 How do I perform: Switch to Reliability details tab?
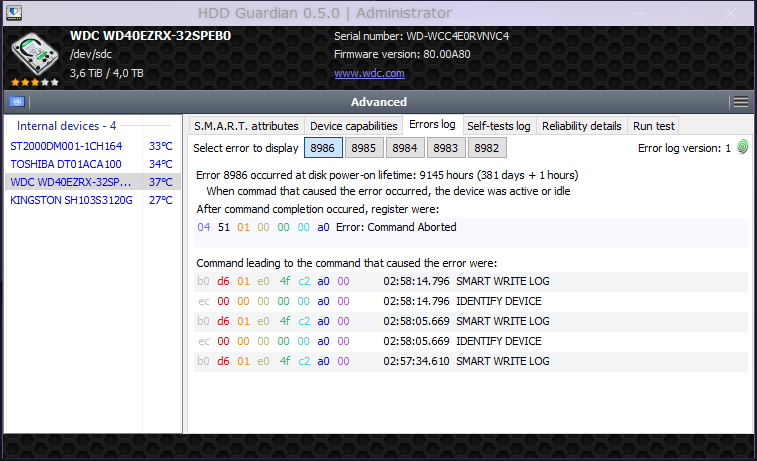581,126
